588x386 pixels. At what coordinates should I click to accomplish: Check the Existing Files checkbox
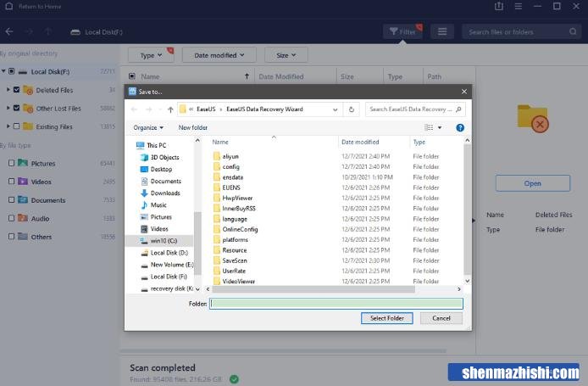pos(16,126)
